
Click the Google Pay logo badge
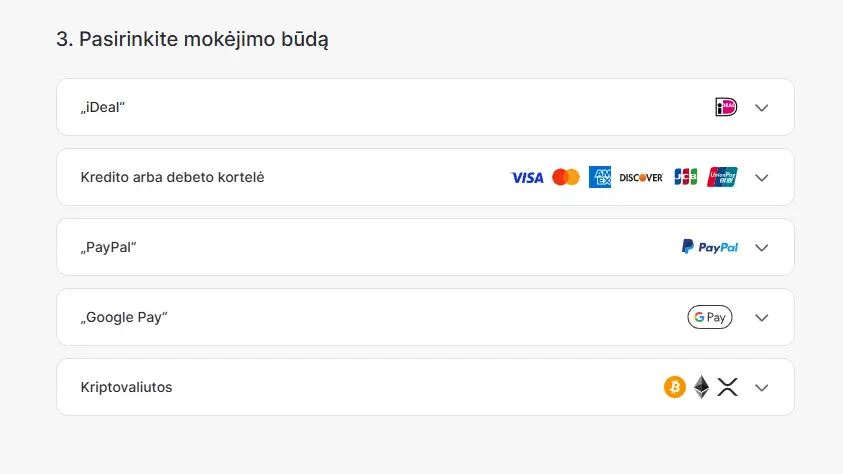710,317
